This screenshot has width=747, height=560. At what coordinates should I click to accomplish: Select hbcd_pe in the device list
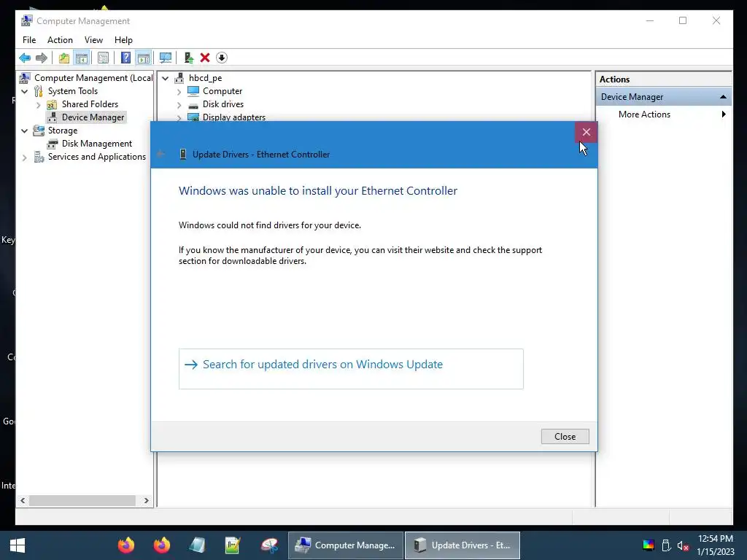click(205, 77)
